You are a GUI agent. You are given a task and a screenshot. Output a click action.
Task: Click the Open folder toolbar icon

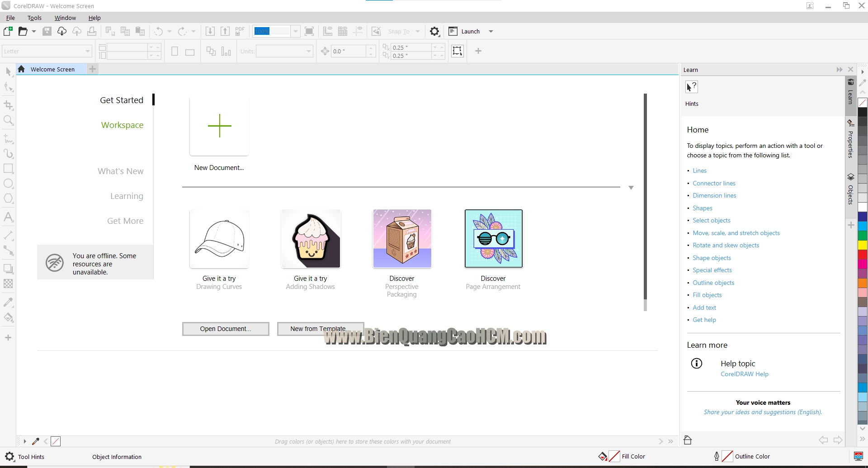click(x=23, y=31)
